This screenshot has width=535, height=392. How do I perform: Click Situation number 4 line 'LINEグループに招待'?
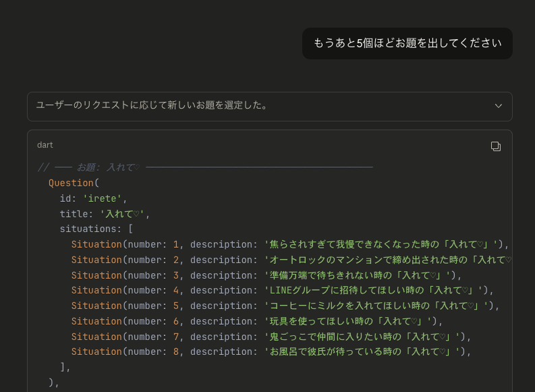pyautogui.click(x=283, y=290)
